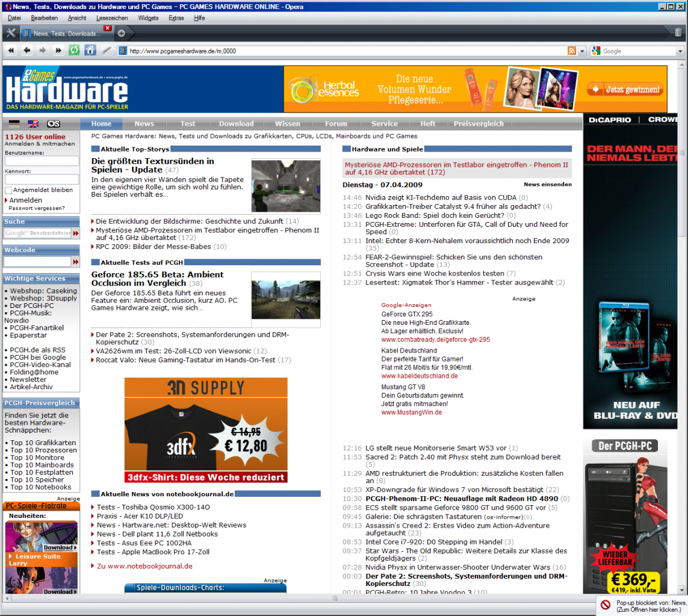Switch to the Test navigation tab

point(188,124)
